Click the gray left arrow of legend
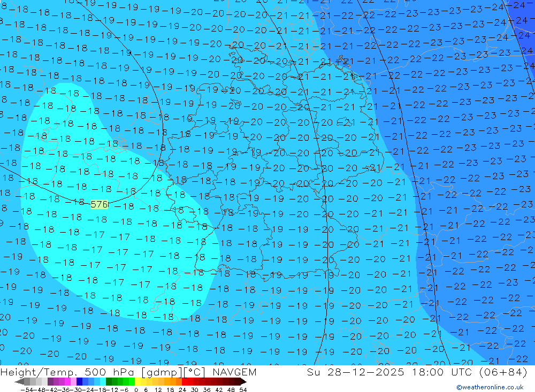The width and height of the screenshot is (535, 392). pyautogui.click(x=19, y=382)
